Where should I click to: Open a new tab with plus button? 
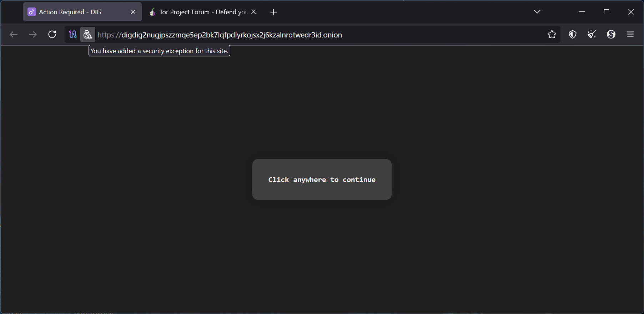(x=273, y=12)
